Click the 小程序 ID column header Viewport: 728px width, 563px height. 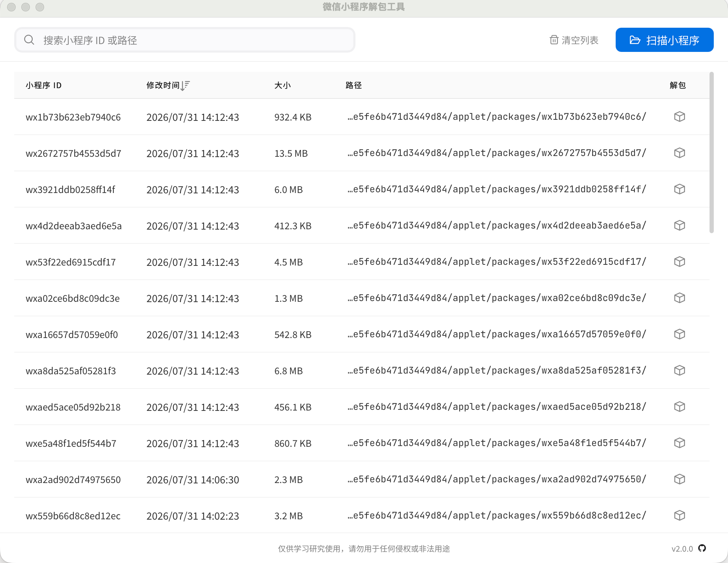coord(43,85)
